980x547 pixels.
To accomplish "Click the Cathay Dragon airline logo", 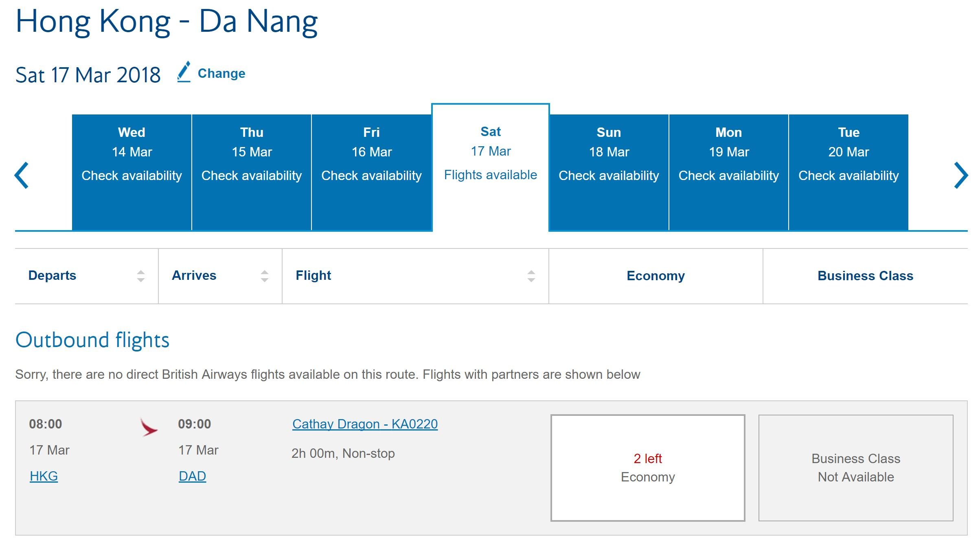I will coord(149,427).
